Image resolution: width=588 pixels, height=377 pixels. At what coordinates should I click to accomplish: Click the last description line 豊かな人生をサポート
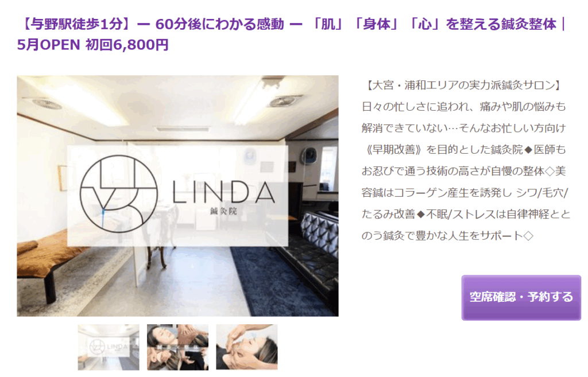(x=447, y=236)
